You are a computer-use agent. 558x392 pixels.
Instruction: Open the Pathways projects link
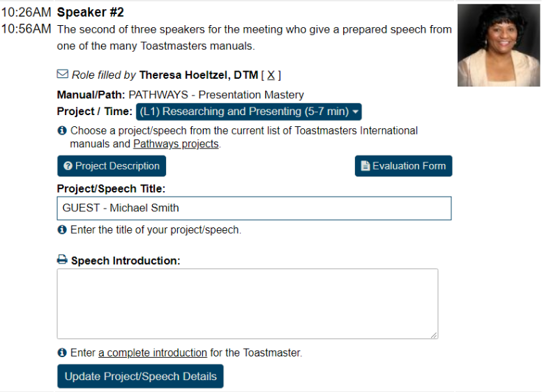coord(176,144)
